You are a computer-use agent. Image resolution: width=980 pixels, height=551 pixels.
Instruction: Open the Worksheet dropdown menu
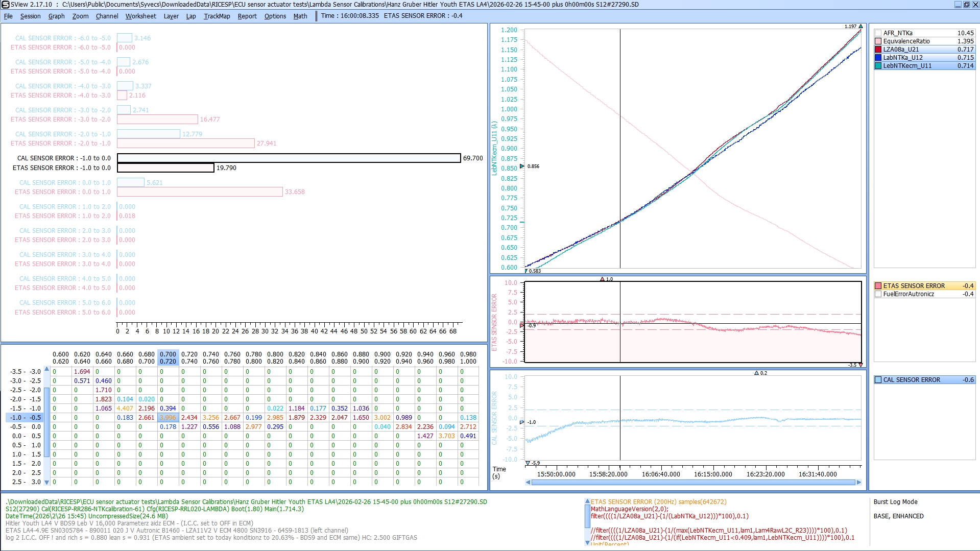pos(140,16)
